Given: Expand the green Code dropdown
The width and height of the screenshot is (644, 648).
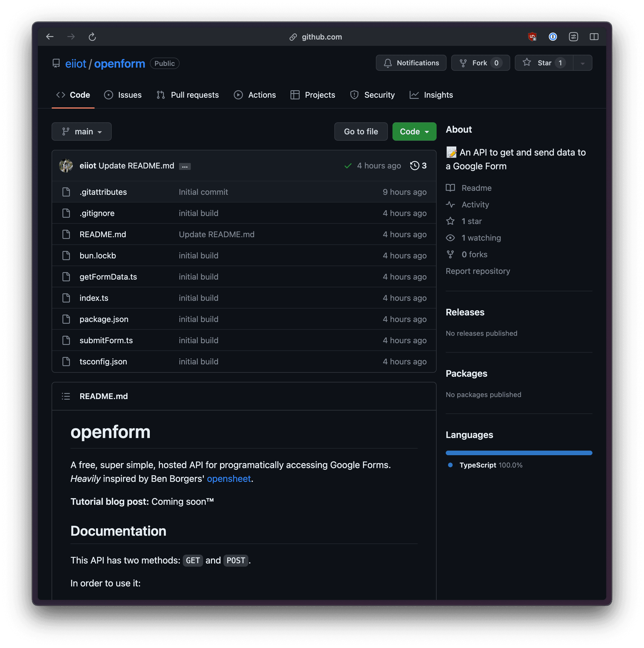Looking at the screenshot, I should (414, 131).
